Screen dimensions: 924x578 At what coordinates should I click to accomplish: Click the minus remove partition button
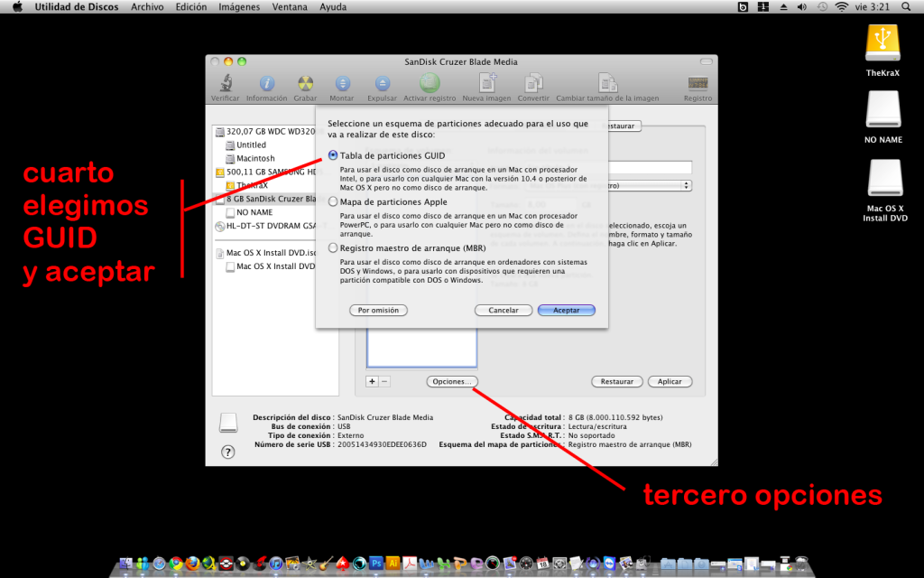[384, 382]
